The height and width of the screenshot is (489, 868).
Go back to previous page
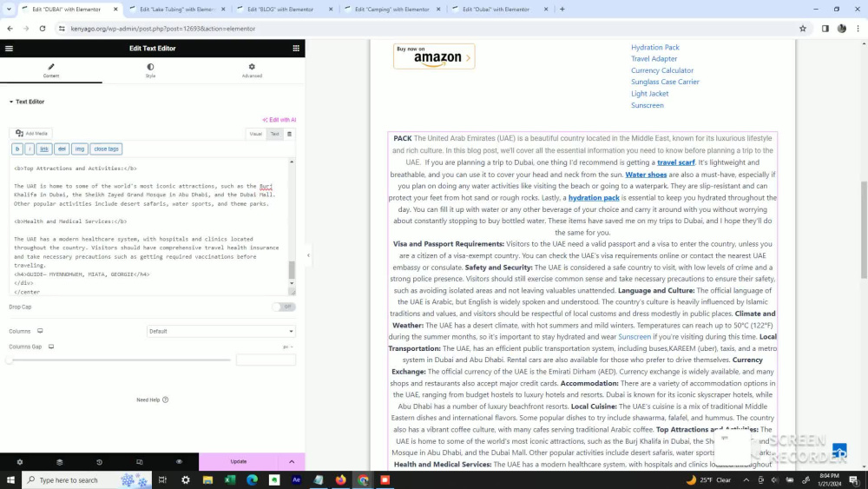pyautogui.click(x=10, y=29)
